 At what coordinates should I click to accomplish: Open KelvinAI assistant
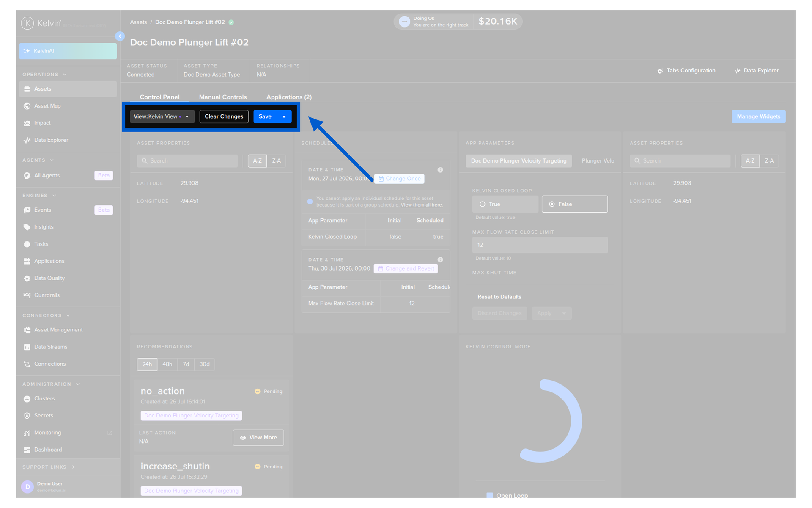[x=68, y=51]
